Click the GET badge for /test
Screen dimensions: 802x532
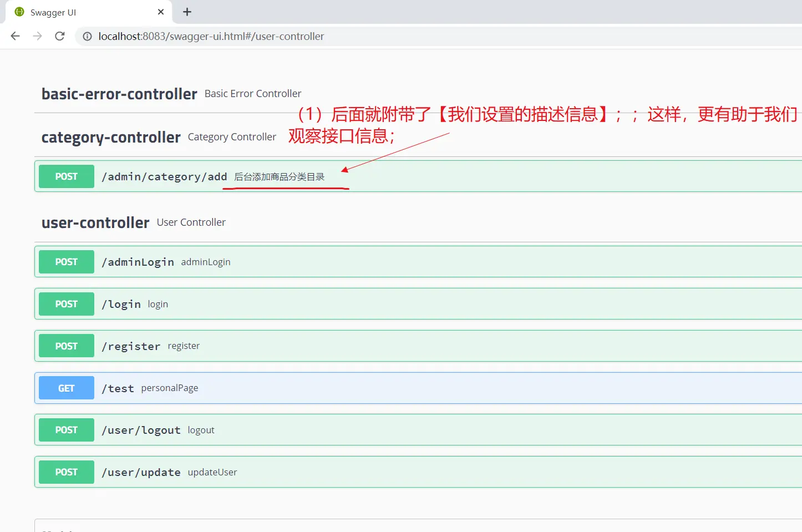tap(67, 388)
